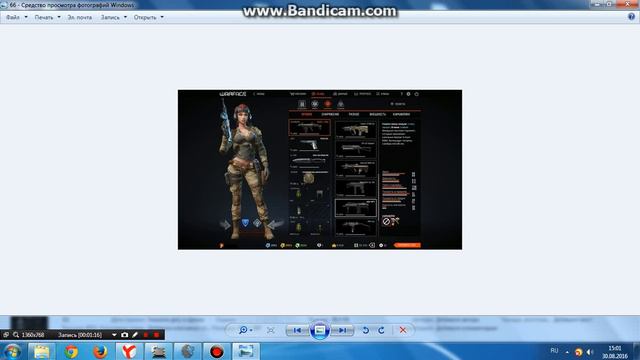Click the RU language indicator in tray
The height and width of the screenshot is (360, 640).
pyautogui.click(x=554, y=351)
